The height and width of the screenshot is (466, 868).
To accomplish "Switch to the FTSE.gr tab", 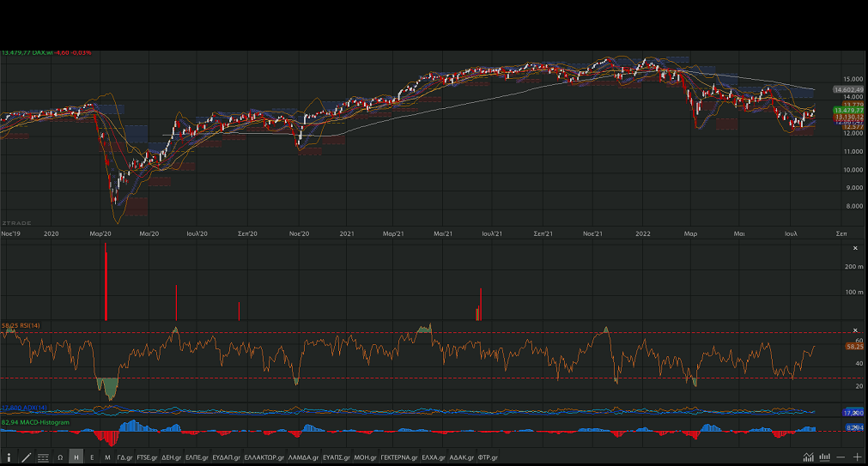I will pyautogui.click(x=147, y=457).
